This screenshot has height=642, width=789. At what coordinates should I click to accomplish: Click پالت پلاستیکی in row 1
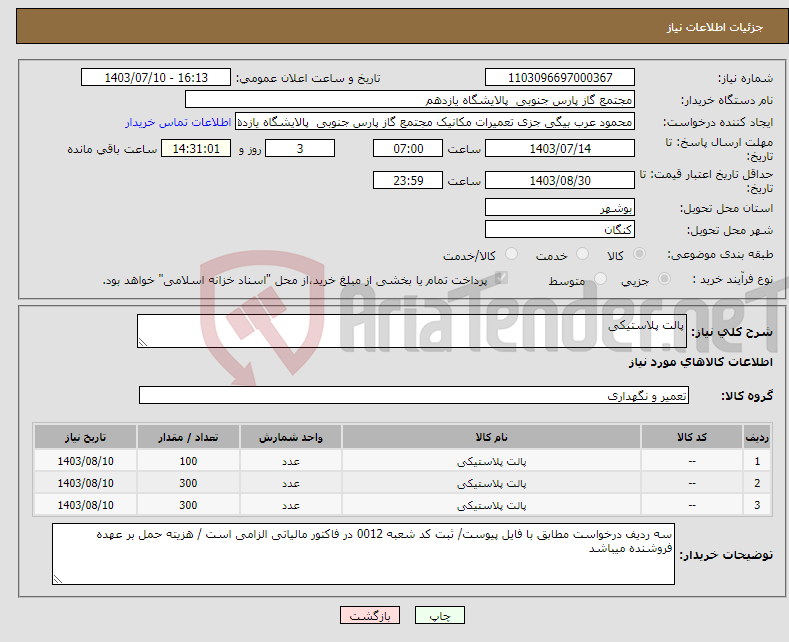tap(491, 461)
